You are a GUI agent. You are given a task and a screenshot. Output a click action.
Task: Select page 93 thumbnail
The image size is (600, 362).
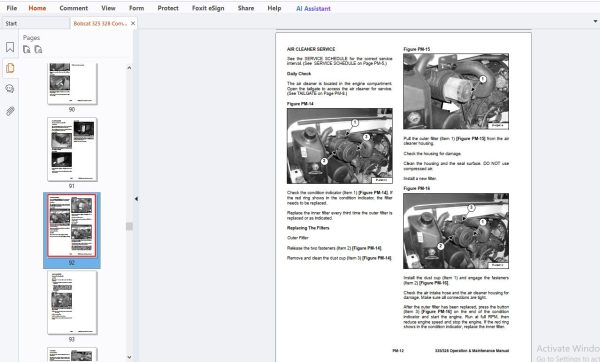click(x=72, y=302)
